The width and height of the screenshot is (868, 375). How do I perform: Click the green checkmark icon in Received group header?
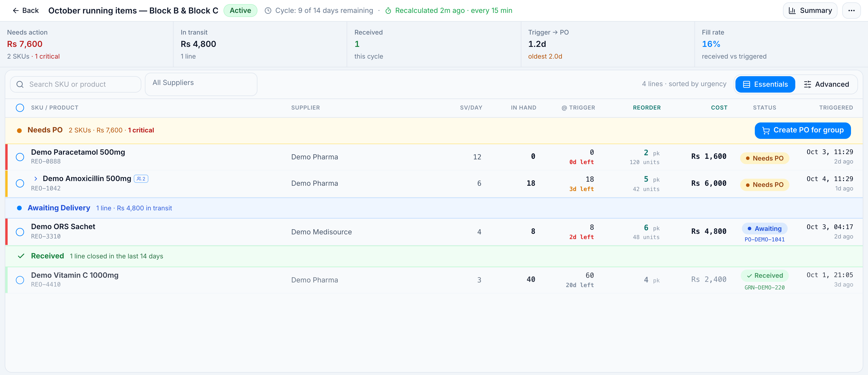(21, 256)
